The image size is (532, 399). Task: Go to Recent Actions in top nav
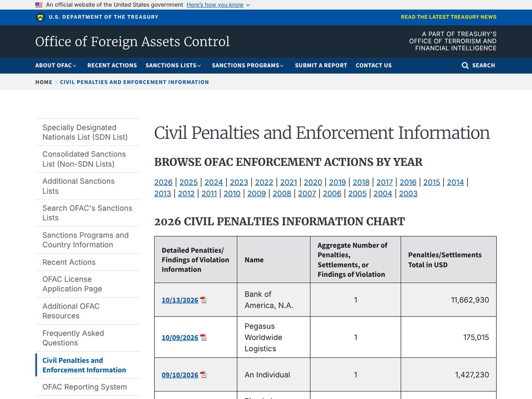click(112, 65)
